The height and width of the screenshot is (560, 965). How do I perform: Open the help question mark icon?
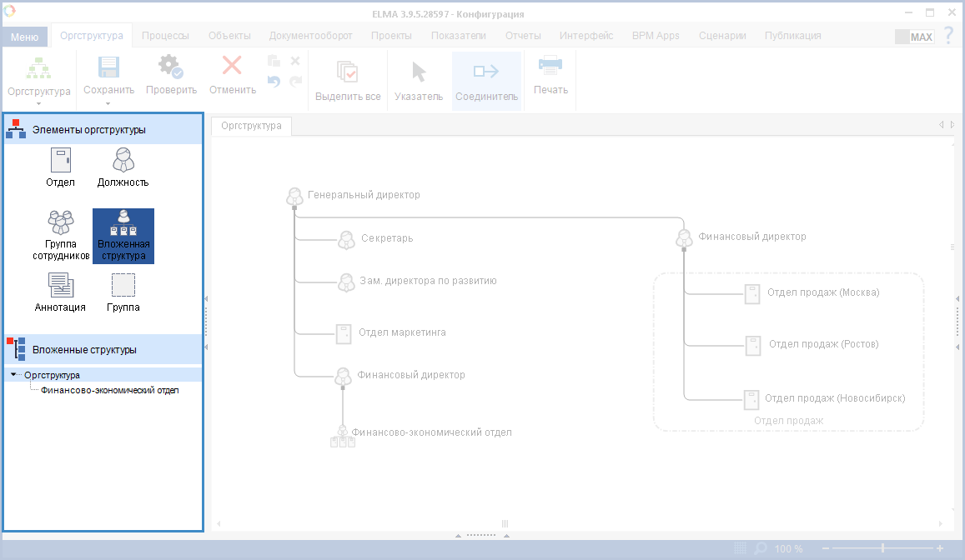click(x=948, y=35)
